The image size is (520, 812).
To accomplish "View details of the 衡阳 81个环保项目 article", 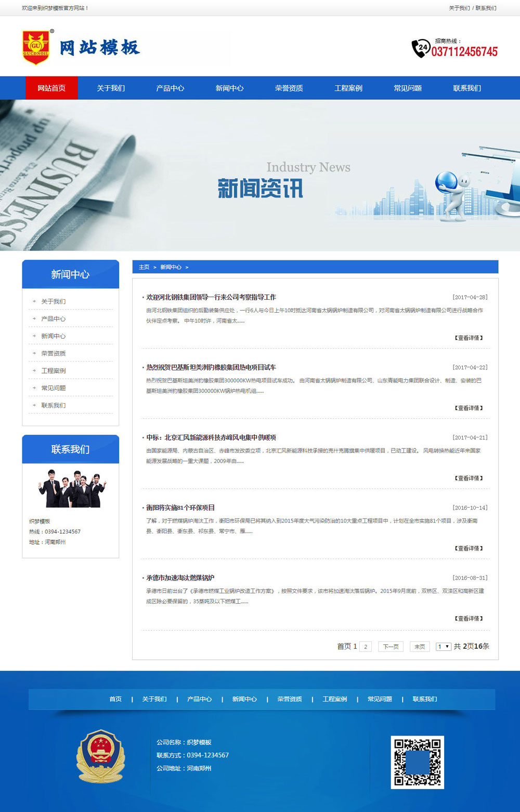I will pos(469,548).
